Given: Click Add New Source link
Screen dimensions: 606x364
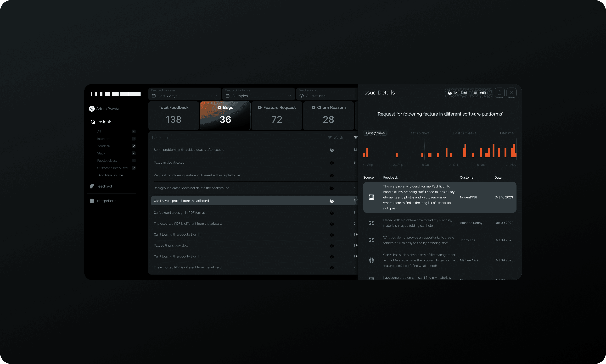Looking at the screenshot, I should 110,175.
